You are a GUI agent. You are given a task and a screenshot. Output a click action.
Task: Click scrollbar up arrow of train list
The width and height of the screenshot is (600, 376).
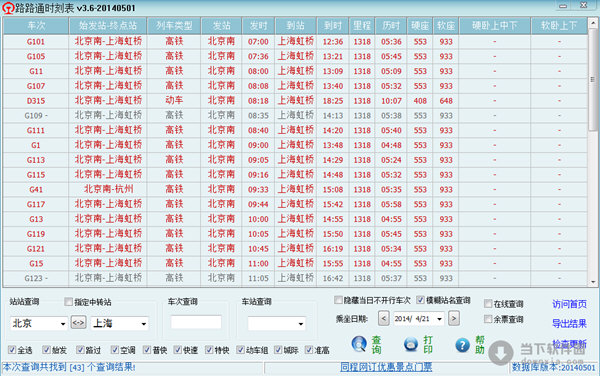tap(593, 23)
